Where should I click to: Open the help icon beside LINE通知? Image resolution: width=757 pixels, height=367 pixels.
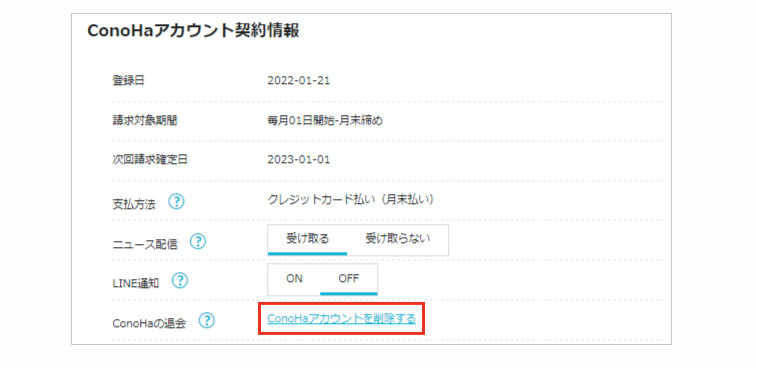(180, 280)
